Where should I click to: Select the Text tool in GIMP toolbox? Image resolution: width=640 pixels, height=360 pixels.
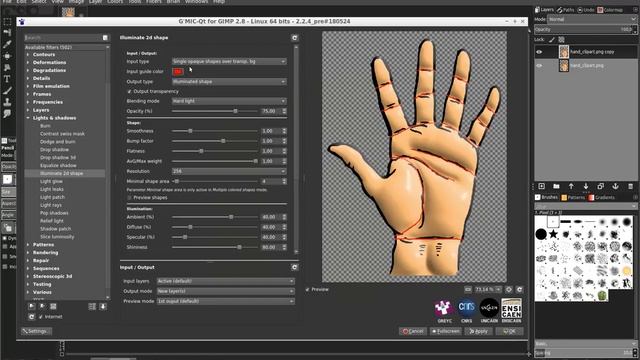click(x=7, y=79)
